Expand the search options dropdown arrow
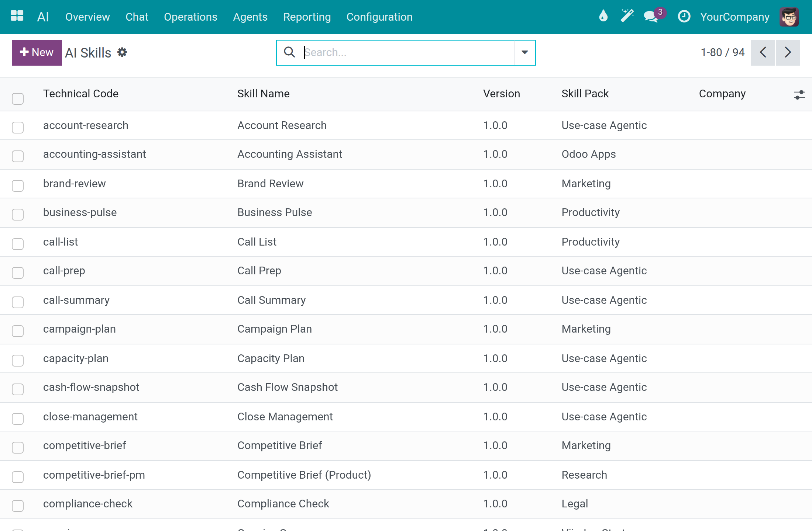Image resolution: width=812 pixels, height=531 pixels. 524,53
